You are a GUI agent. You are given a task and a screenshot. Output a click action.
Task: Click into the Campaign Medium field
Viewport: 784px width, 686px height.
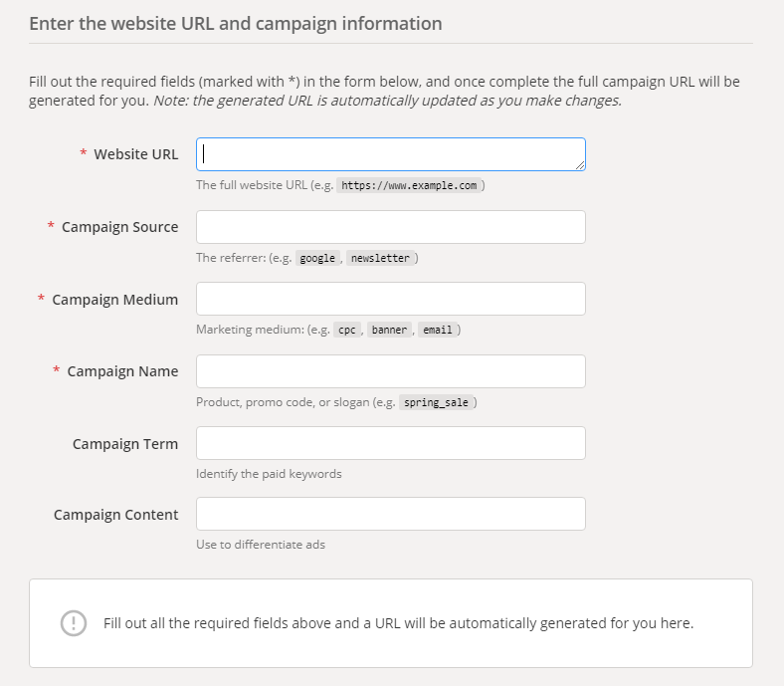click(390, 299)
